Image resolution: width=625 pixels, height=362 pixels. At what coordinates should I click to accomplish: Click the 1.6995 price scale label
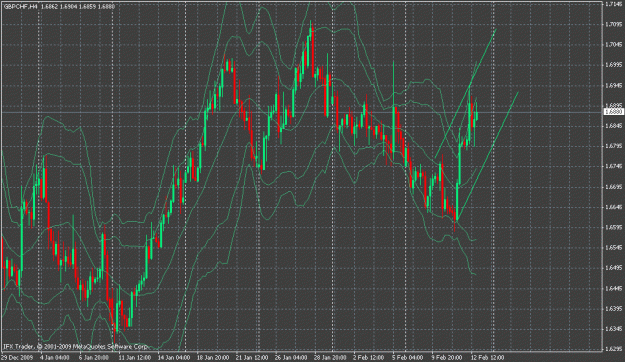click(x=613, y=65)
